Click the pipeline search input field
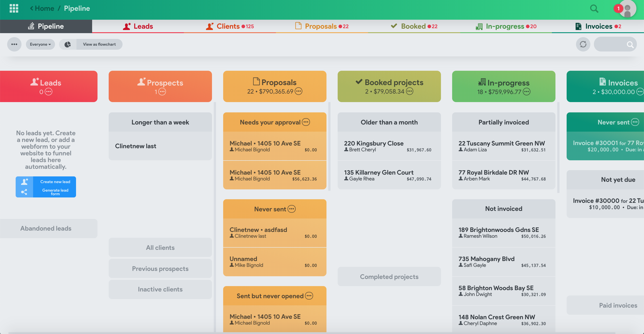Screen dimensions: 644x334 (610, 44)
